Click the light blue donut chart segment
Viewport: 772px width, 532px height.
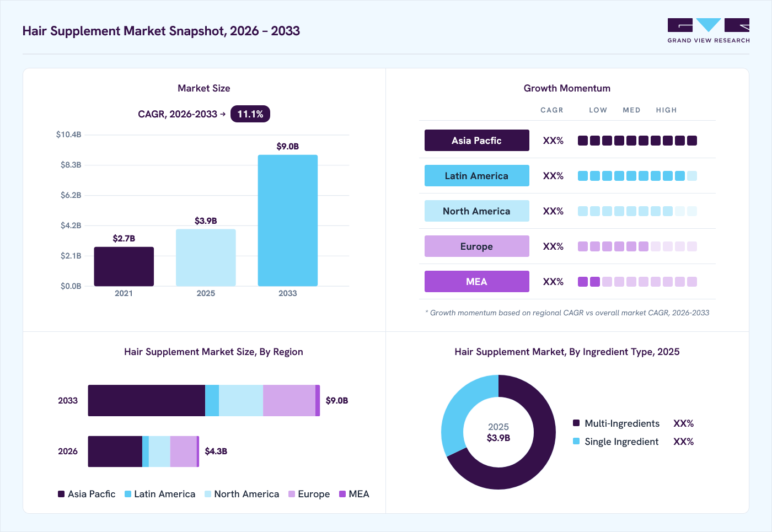pos(460,407)
